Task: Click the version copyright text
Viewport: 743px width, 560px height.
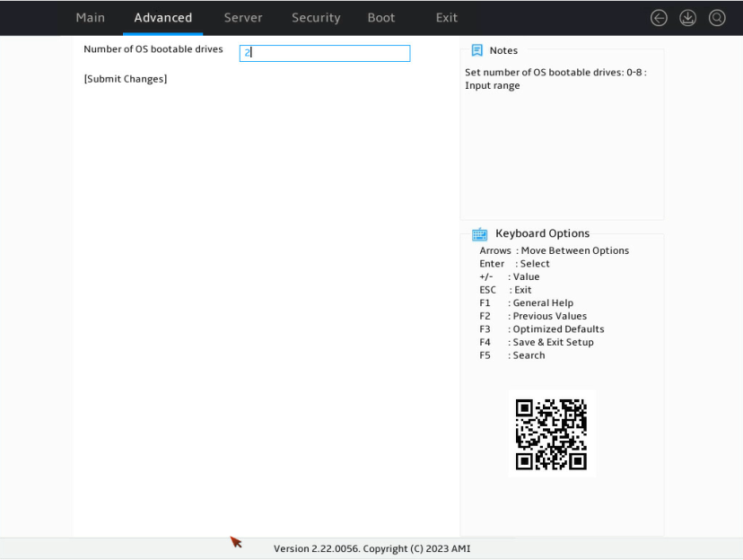Action: (372, 548)
